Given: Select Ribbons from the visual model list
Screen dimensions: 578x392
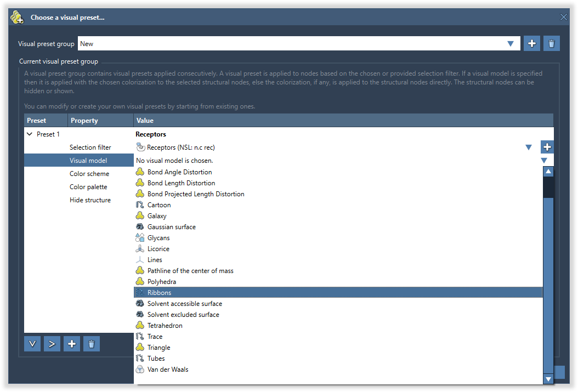Looking at the screenshot, I should click(x=159, y=293).
